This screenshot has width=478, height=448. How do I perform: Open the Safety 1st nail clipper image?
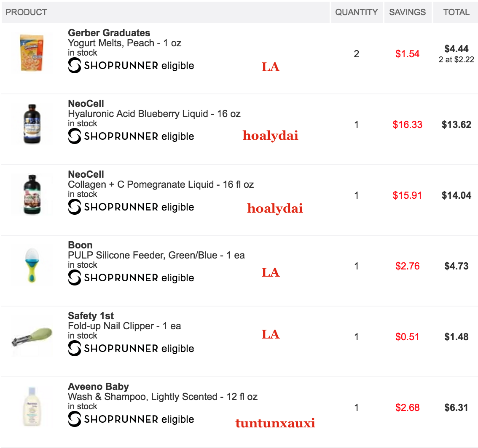click(x=32, y=337)
